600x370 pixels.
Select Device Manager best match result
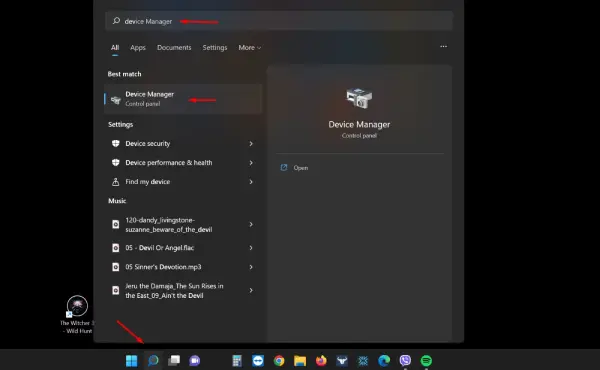(x=183, y=99)
